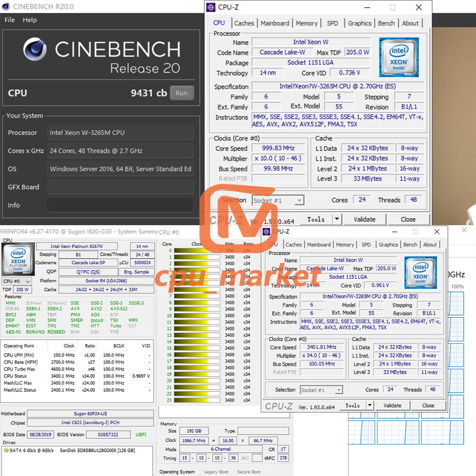Click Intel Xeon logo in upper CPU-Z
Screen dimensions: 476x476
(x=399, y=57)
